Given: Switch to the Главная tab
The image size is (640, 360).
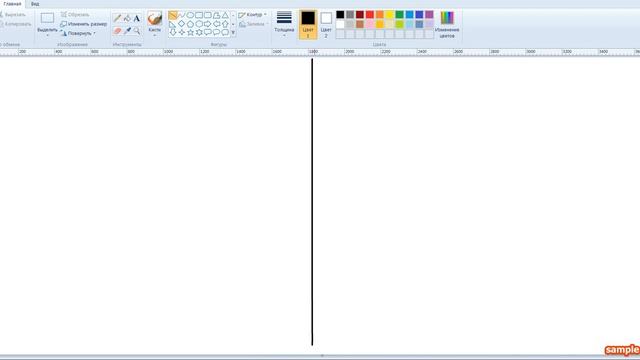Looking at the screenshot, I should (12, 4).
